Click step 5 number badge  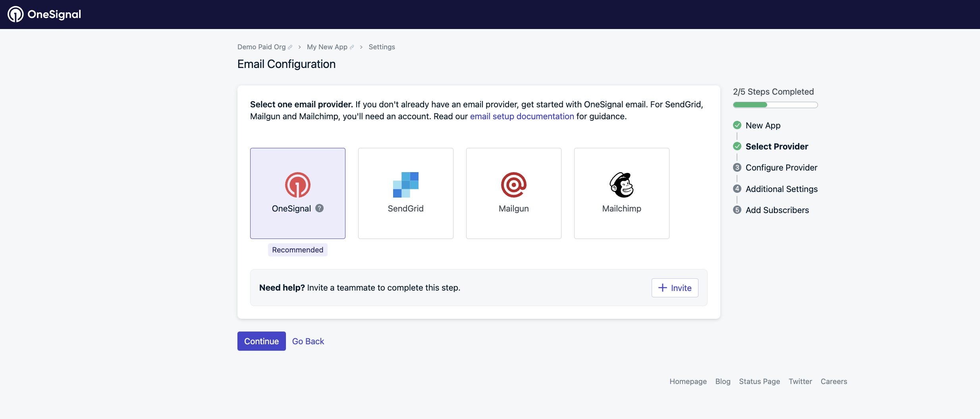click(x=737, y=210)
